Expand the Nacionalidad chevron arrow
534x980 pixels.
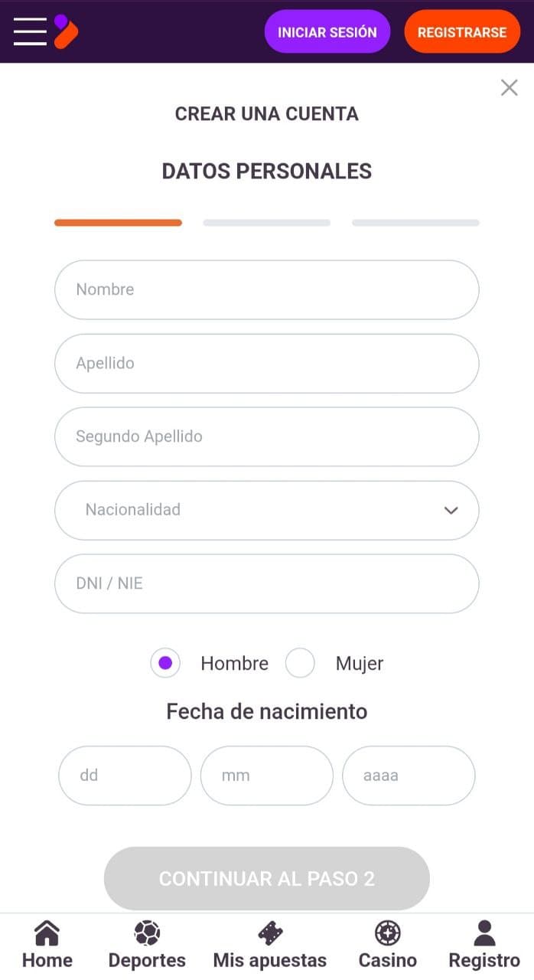tap(451, 510)
